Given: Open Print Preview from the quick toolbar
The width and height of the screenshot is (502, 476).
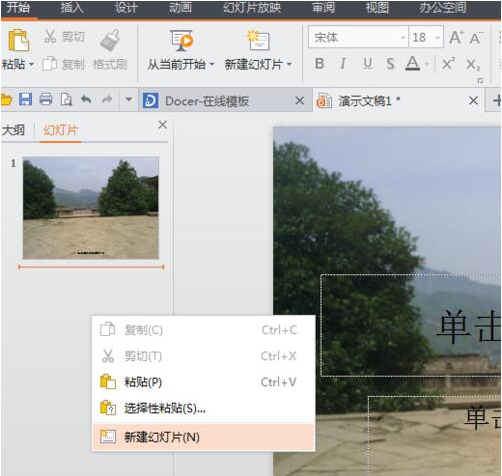Looking at the screenshot, I should point(66,99).
